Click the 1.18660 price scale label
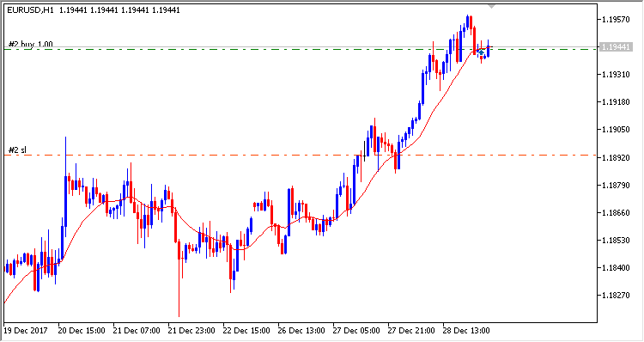This screenshot has width=644, height=342. pyautogui.click(x=616, y=212)
